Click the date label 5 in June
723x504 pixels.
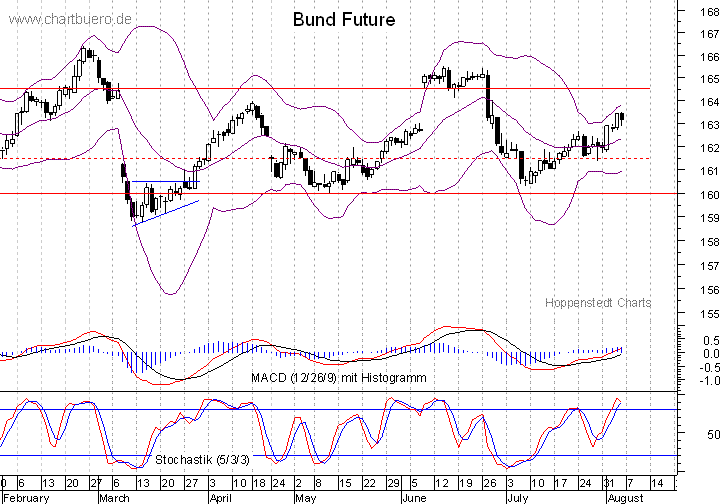[415, 484]
